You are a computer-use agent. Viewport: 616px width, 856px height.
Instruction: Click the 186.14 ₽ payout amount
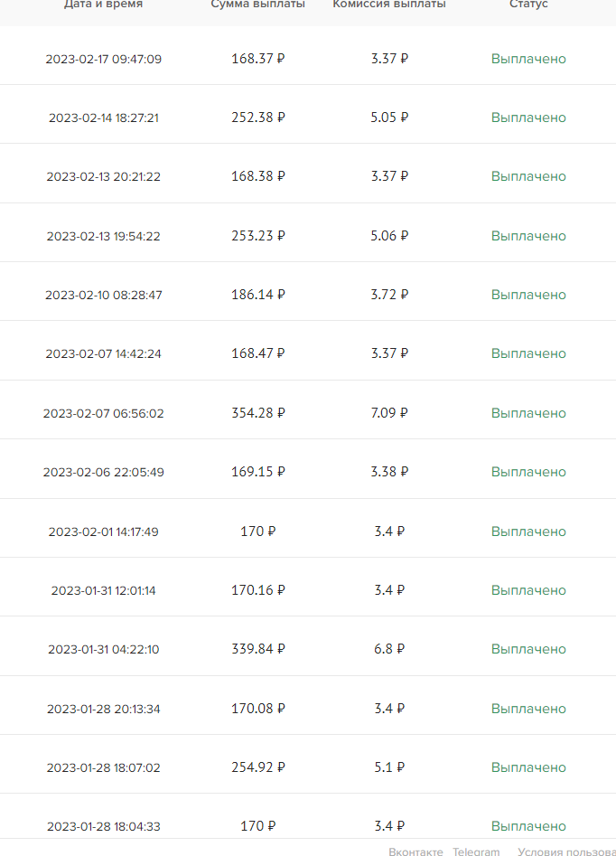(258, 295)
